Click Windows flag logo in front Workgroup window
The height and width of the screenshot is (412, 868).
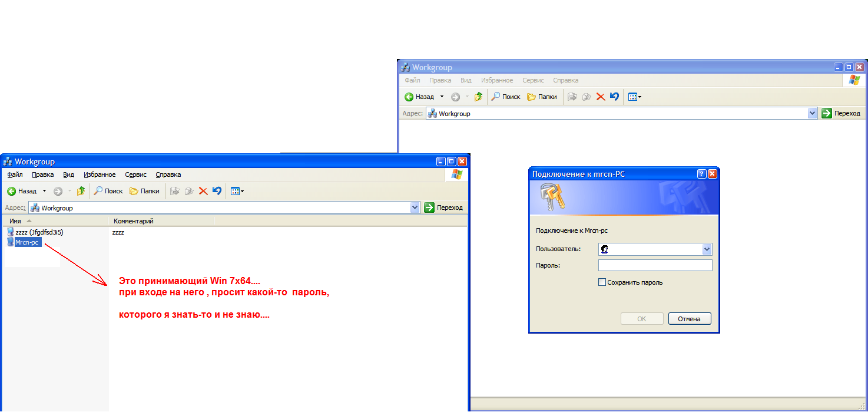456,174
